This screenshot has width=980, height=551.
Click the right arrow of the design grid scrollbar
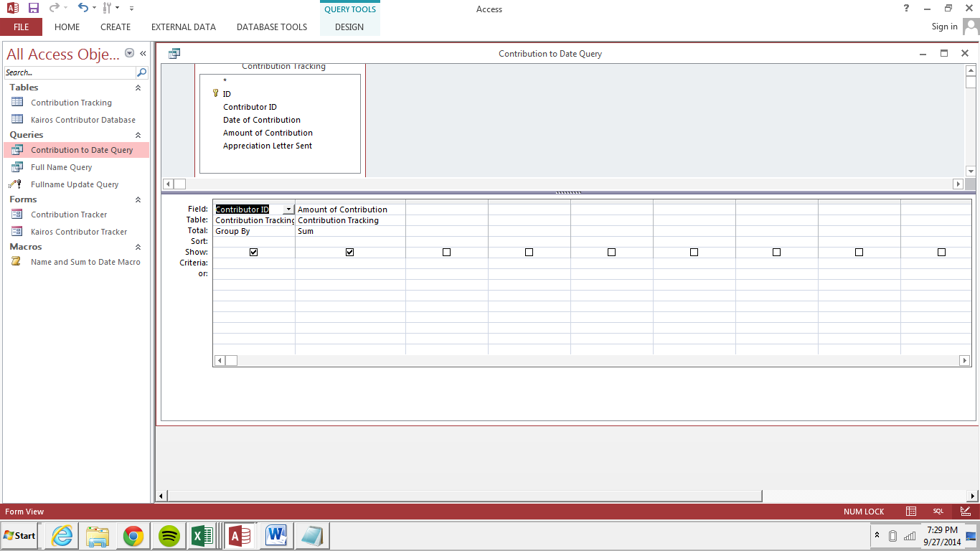(x=965, y=360)
